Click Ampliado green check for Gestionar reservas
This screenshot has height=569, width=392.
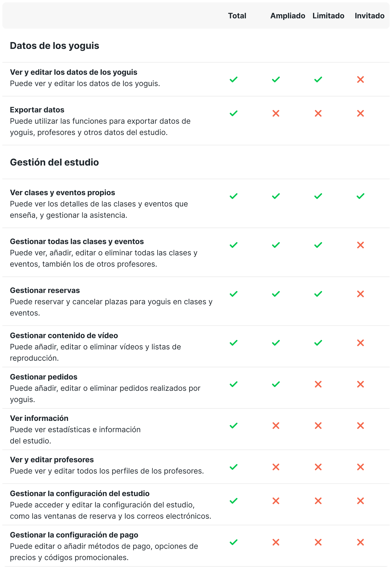(276, 294)
